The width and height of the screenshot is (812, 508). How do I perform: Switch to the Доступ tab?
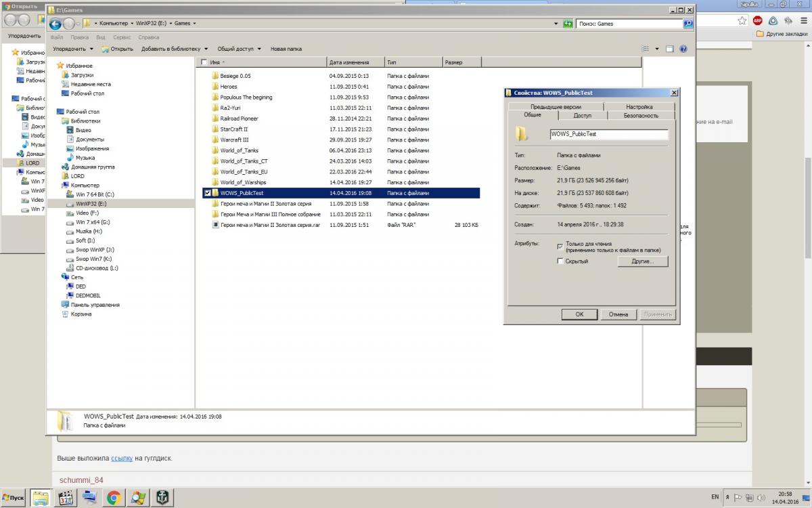pos(582,115)
